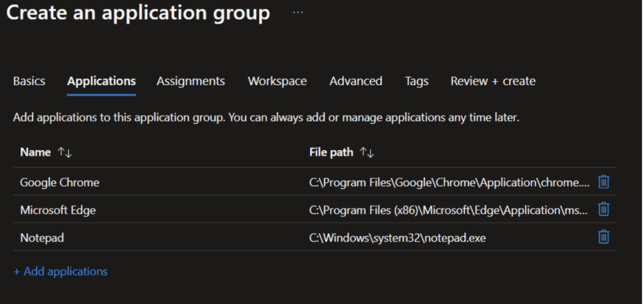The height and width of the screenshot is (304, 644).
Task: Click the chrome file path cell
Action: (x=449, y=182)
